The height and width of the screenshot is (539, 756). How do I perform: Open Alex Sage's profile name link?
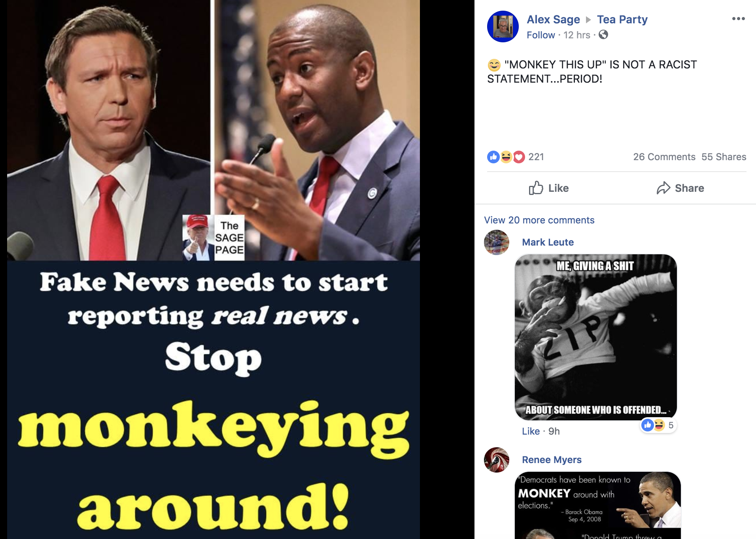pos(553,19)
